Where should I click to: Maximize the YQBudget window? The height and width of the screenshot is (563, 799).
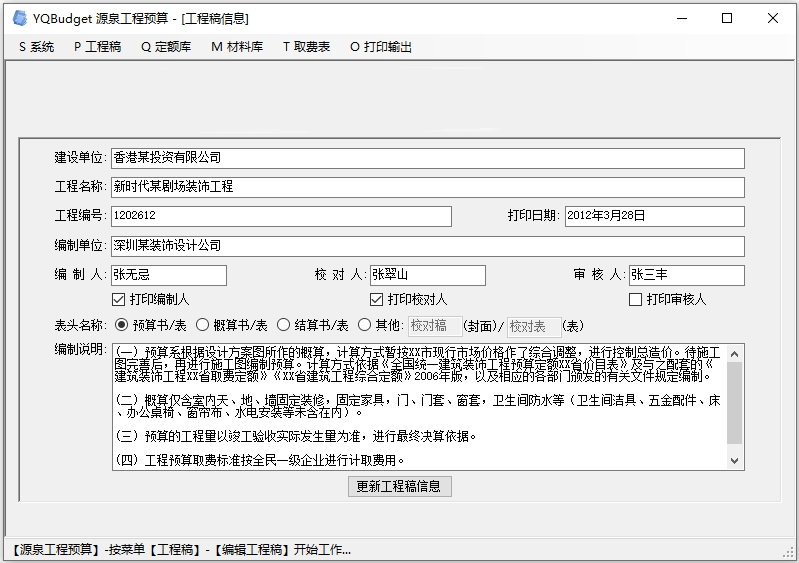pyautogui.click(x=727, y=18)
